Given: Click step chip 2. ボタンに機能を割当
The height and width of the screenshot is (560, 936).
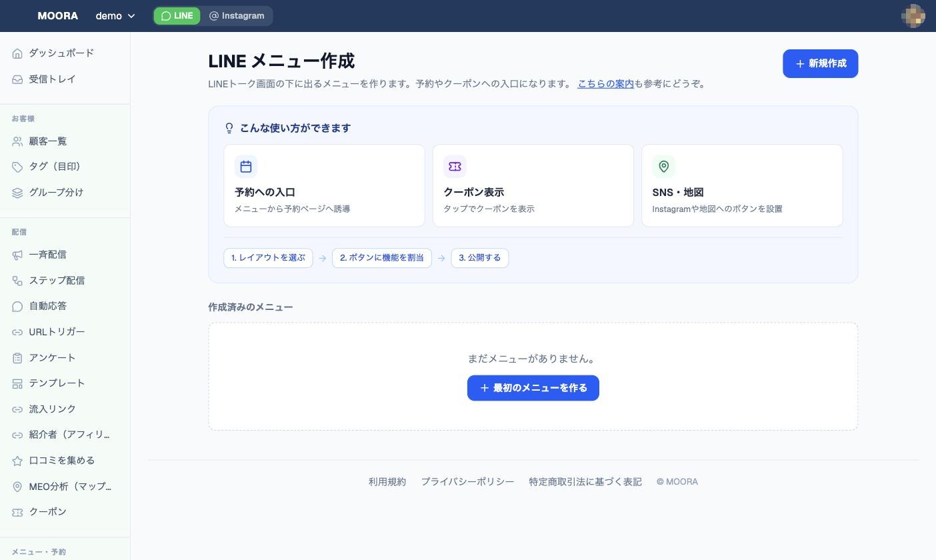Looking at the screenshot, I should 382,258.
